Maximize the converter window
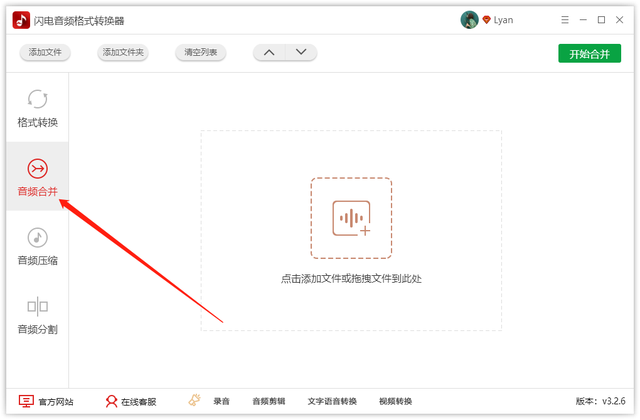 click(x=601, y=20)
